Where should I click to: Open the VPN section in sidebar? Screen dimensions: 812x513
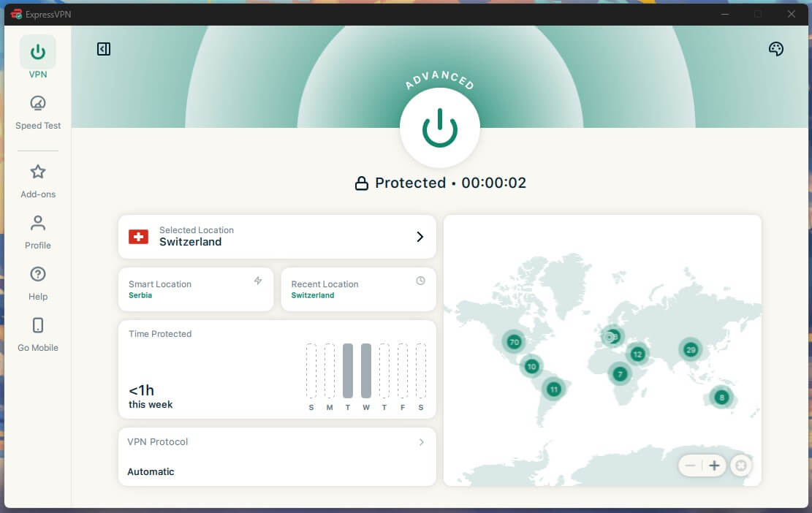[x=38, y=58]
